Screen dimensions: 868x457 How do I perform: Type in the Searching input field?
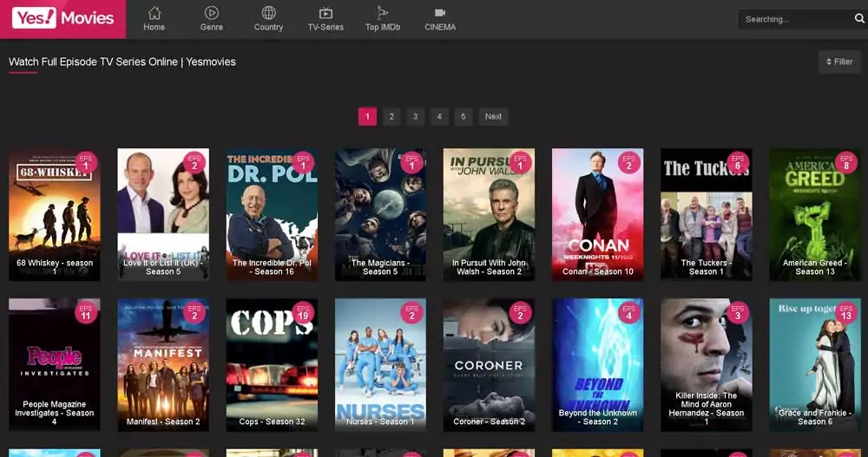[x=794, y=19]
